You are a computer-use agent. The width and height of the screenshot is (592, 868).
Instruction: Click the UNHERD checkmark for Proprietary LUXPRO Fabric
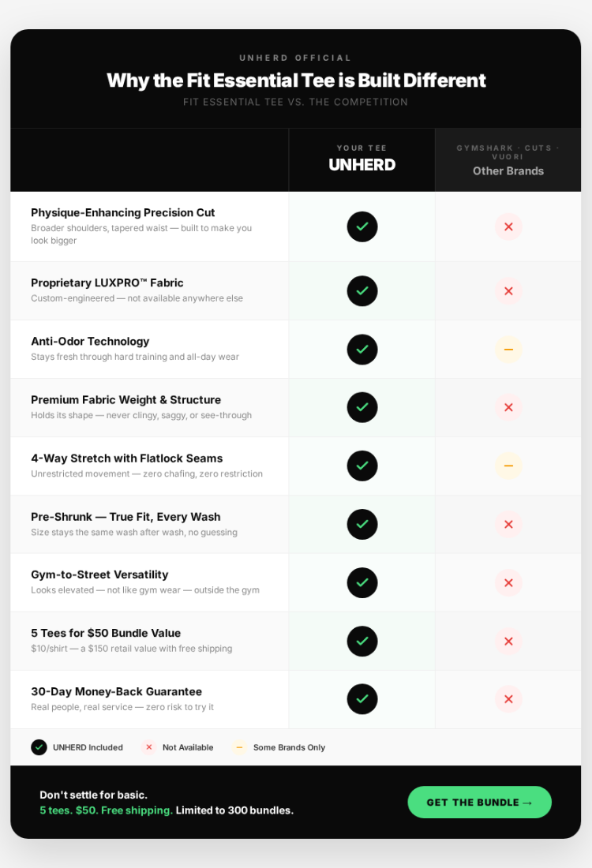362,290
